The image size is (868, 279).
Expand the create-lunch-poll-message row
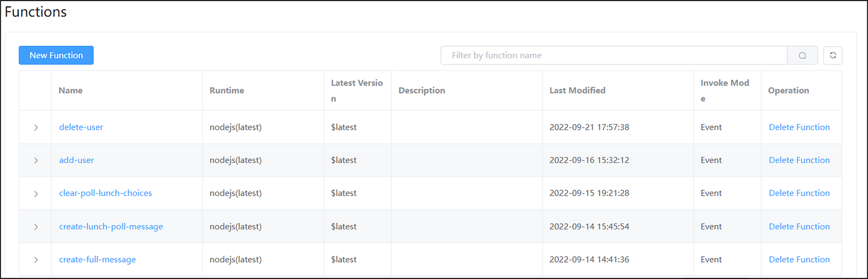(36, 226)
